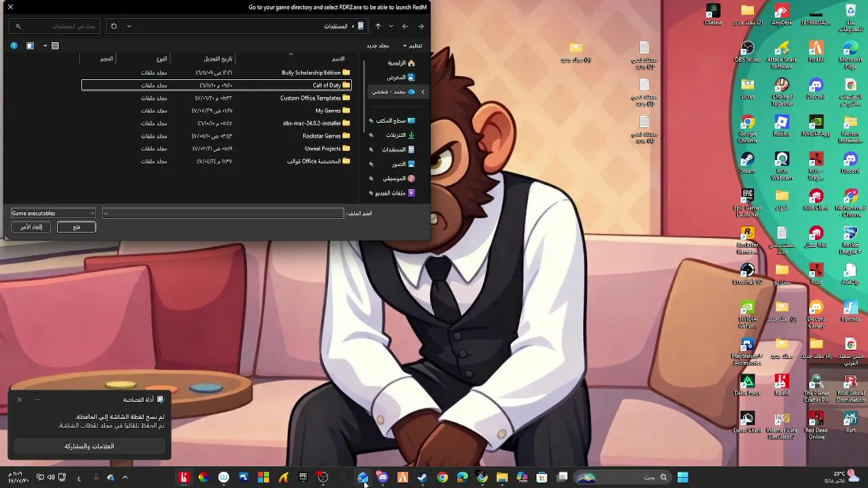The image size is (868, 488).
Task: Click the Windows Start button on taskbar
Action: coord(683,477)
